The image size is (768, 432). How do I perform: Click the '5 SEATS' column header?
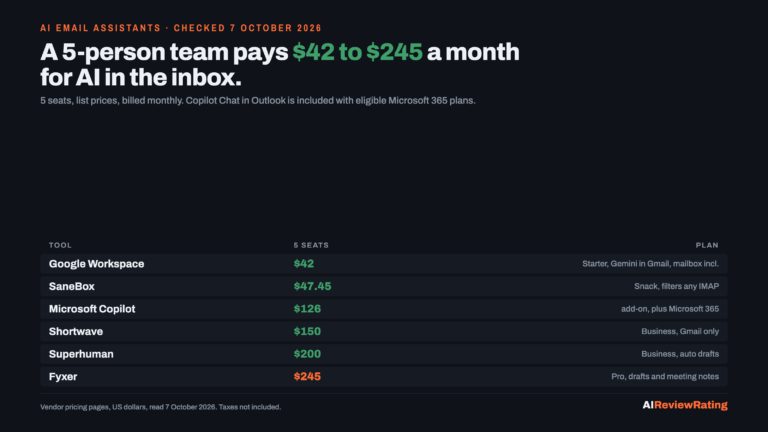coord(311,245)
